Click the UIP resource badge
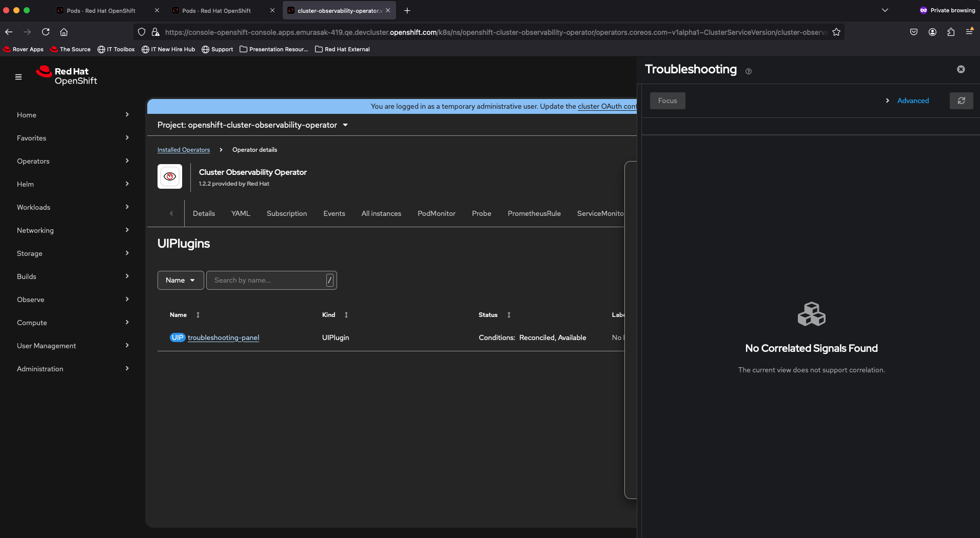This screenshot has height=538, width=980. tap(178, 337)
